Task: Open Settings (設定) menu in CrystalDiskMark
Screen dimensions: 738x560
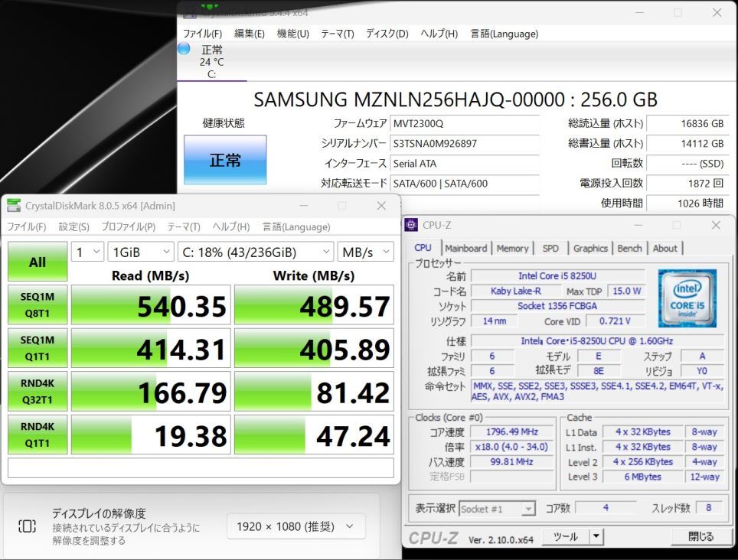Action: pyautogui.click(x=74, y=226)
